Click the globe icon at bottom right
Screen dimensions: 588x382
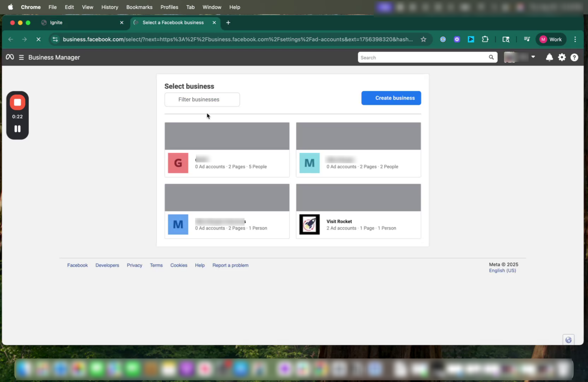[x=568, y=340]
